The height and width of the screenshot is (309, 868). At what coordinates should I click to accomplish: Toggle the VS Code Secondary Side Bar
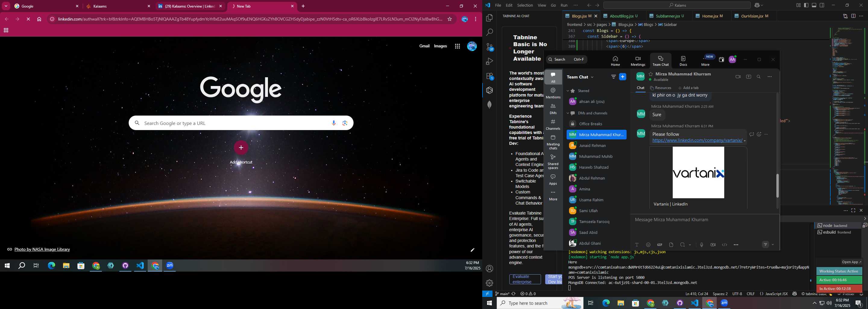pyautogui.click(x=822, y=5)
